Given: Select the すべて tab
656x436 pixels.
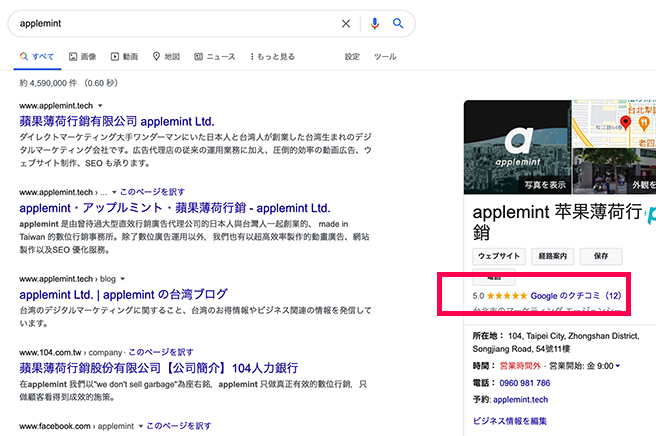Looking at the screenshot, I should (37, 56).
